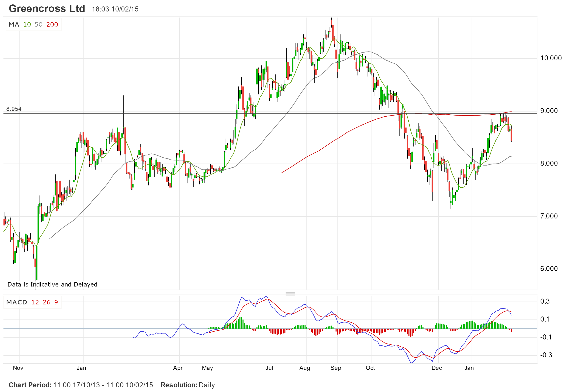This screenshot has height=392, width=580.
Task: Select the 50-period moving average value
Action: pos(38,24)
